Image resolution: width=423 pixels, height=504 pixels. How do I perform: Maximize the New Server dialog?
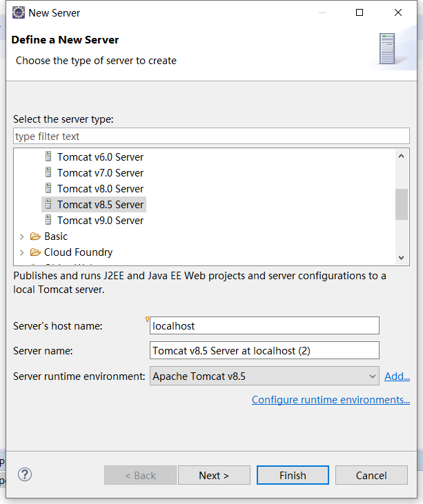360,12
